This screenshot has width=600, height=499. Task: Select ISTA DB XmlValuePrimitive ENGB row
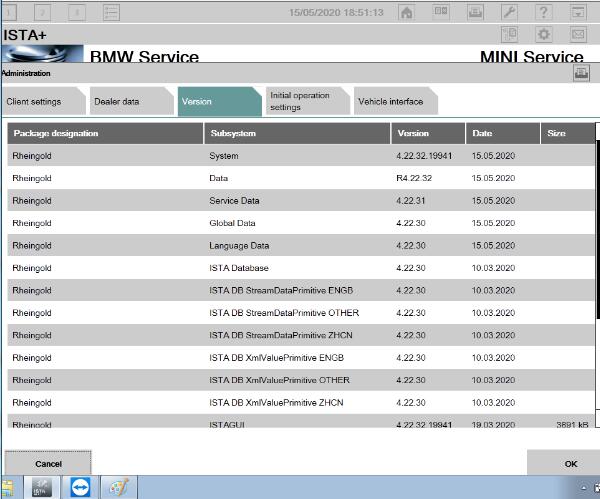tap(301, 357)
